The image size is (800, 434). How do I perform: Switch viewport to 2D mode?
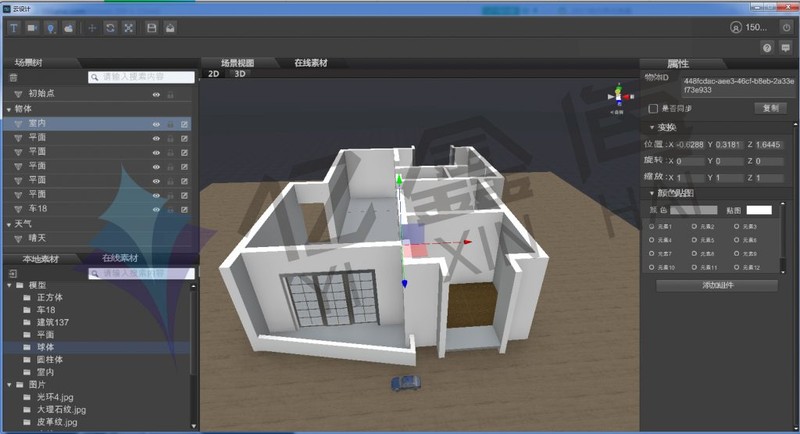tap(214, 73)
